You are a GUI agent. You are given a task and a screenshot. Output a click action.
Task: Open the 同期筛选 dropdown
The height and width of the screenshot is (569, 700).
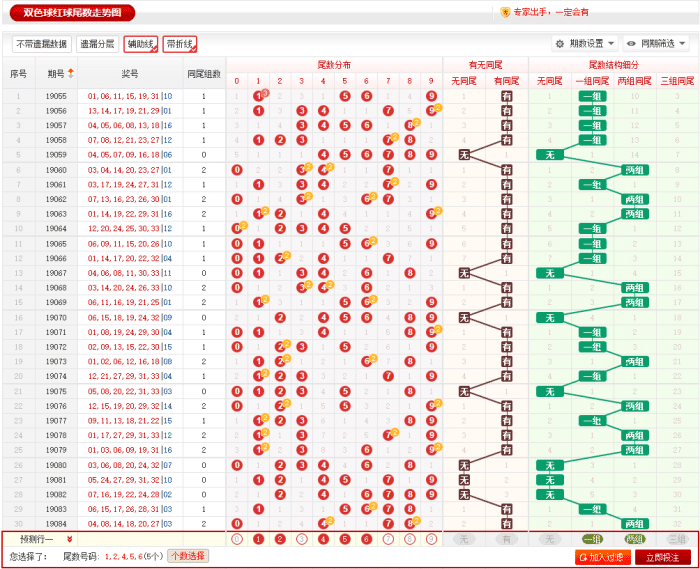point(656,44)
